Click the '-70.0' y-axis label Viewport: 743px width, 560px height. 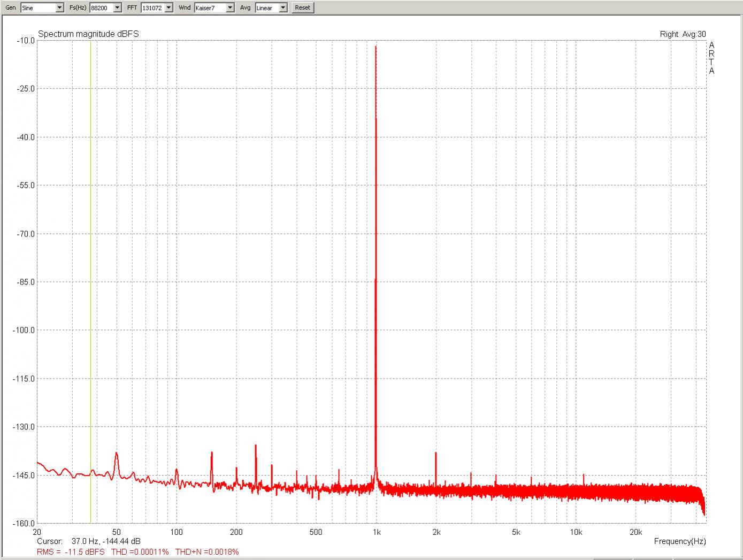click(x=26, y=234)
